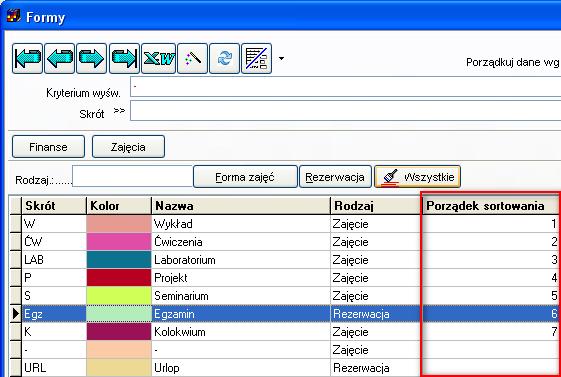
Task: Filter by Forma zajęć button
Action: (245, 177)
